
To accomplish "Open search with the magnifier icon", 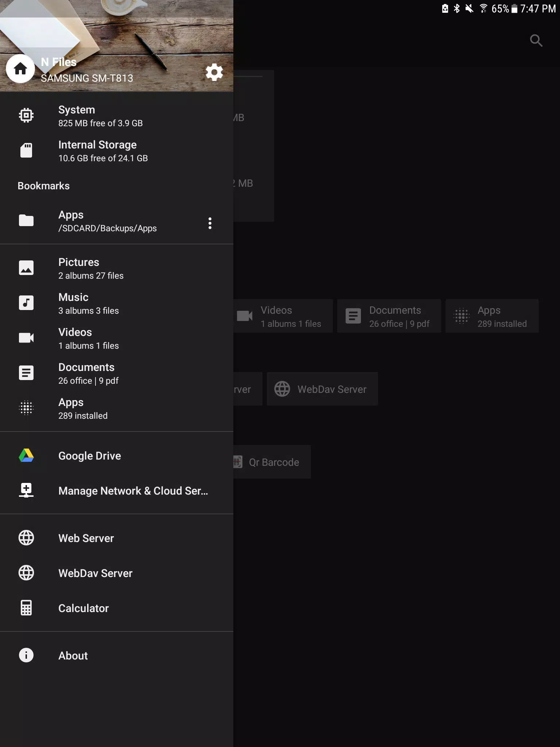I will pos(536,40).
